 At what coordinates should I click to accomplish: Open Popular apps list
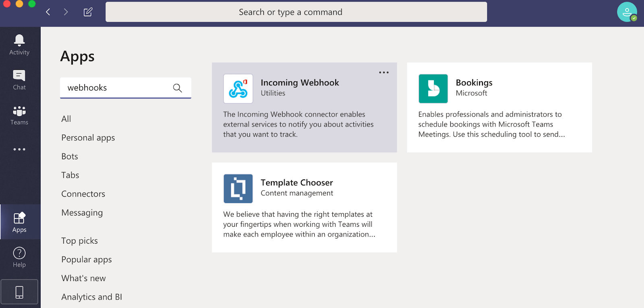click(87, 260)
